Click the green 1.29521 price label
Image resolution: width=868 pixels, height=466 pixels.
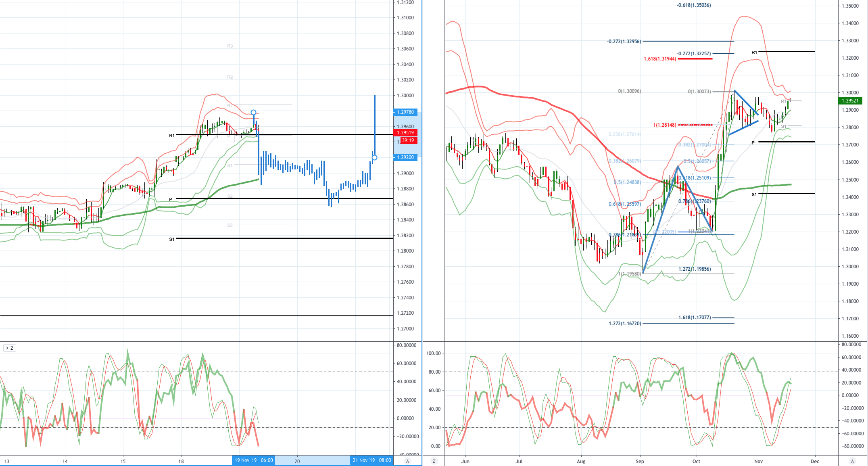[x=849, y=101]
